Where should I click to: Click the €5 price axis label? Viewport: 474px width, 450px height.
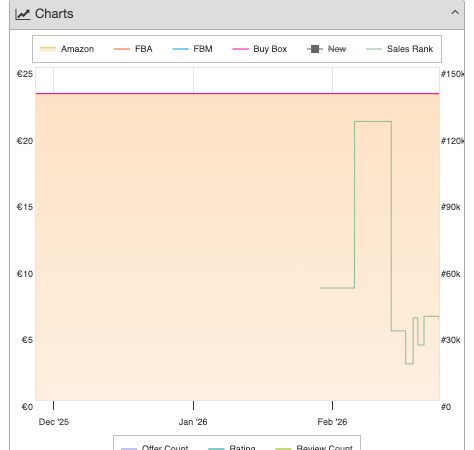tap(27, 340)
